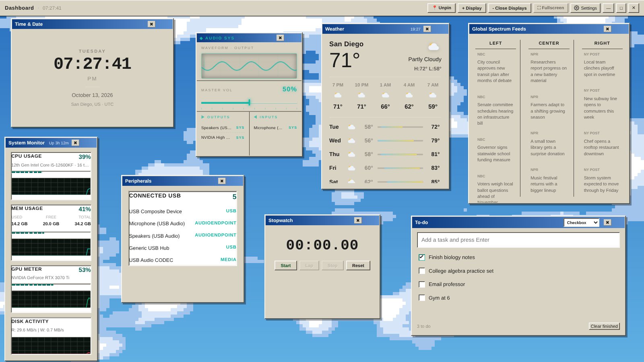Close the To-do widget
The width and height of the screenshot is (644, 362).
[x=607, y=222]
